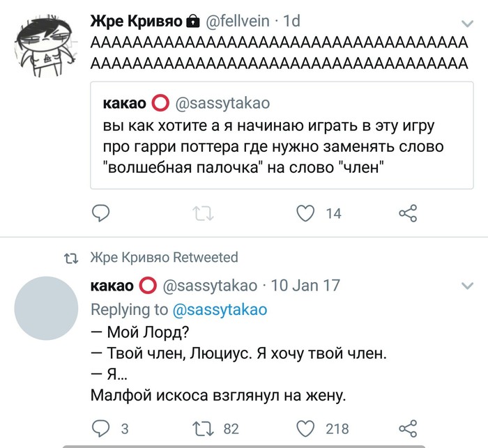Retweet the top AAAA tweet
The height and width of the screenshot is (448, 488).
[204, 213]
